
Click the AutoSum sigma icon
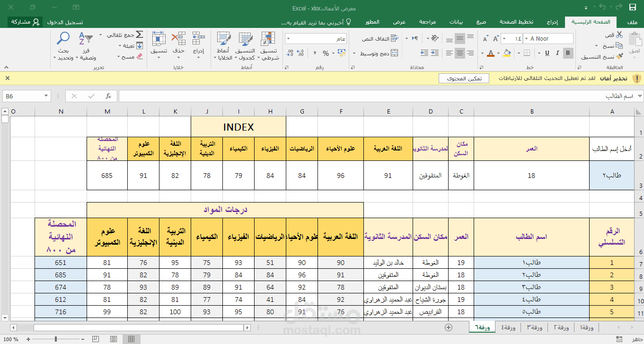139,35
